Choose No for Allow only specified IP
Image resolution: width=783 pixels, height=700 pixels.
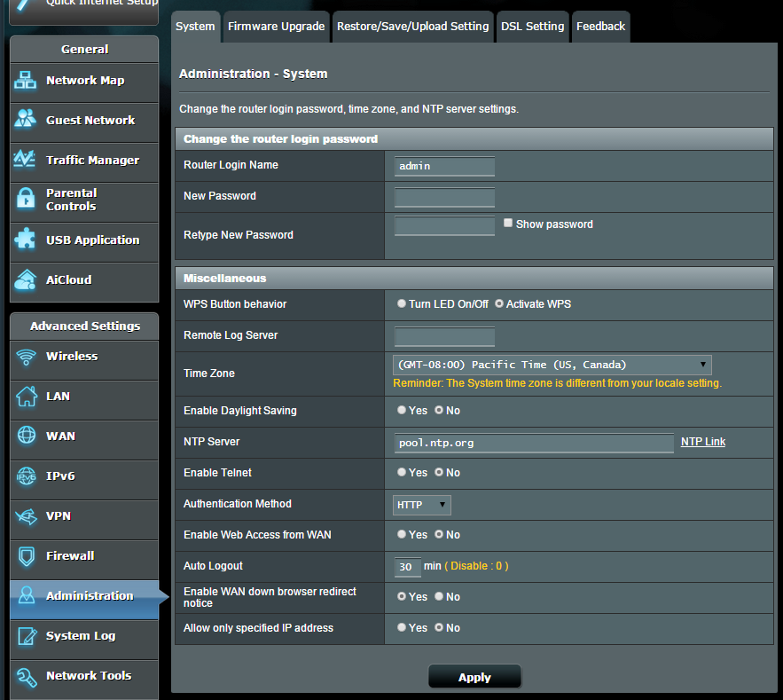click(x=439, y=627)
